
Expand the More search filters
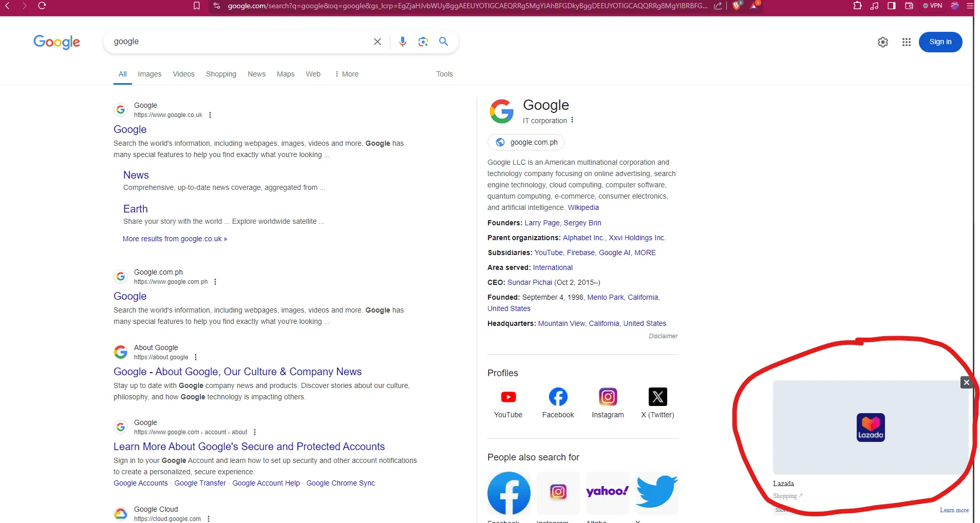(x=346, y=74)
